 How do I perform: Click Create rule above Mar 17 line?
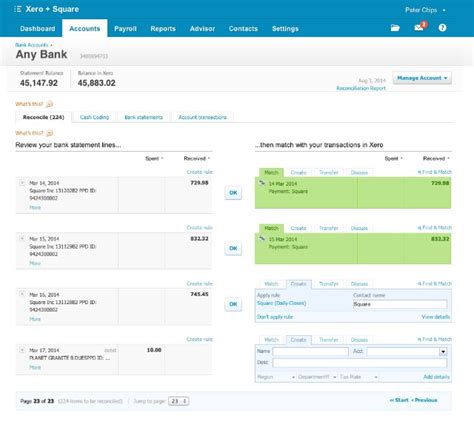[x=199, y=339]
